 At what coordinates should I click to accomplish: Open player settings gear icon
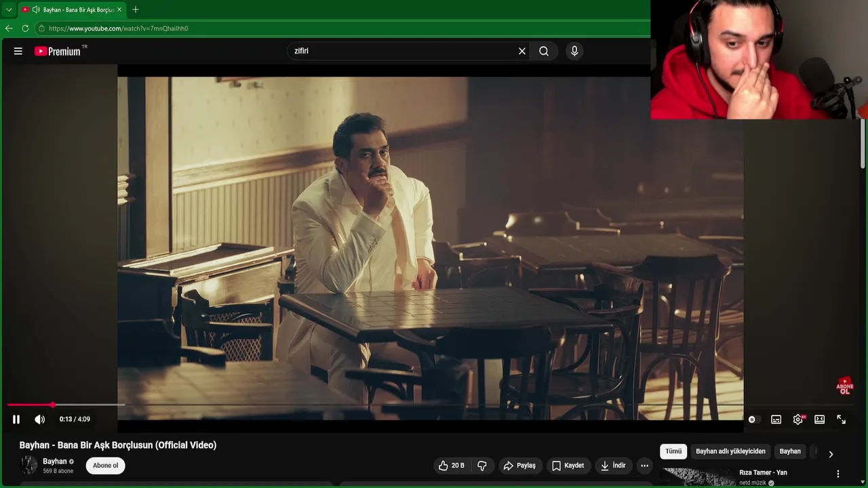click(798, 420)
